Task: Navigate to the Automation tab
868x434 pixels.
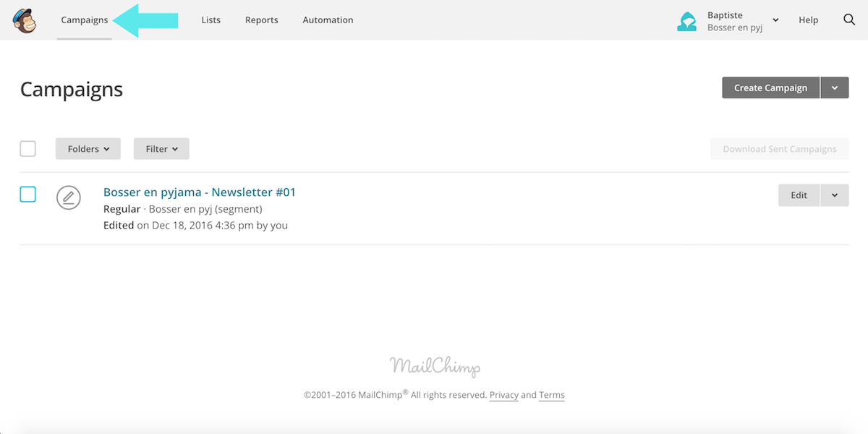Action: click(328, 20)
